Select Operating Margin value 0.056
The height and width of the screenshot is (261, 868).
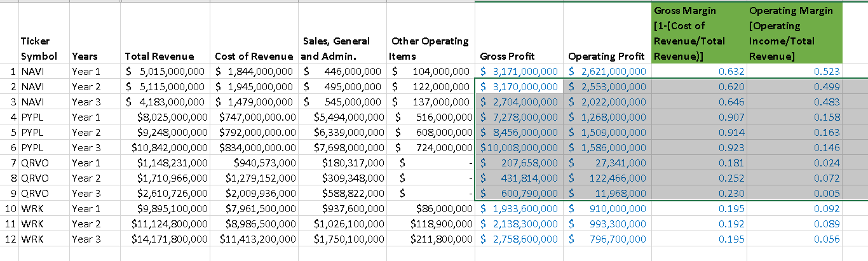coord(794,239)
